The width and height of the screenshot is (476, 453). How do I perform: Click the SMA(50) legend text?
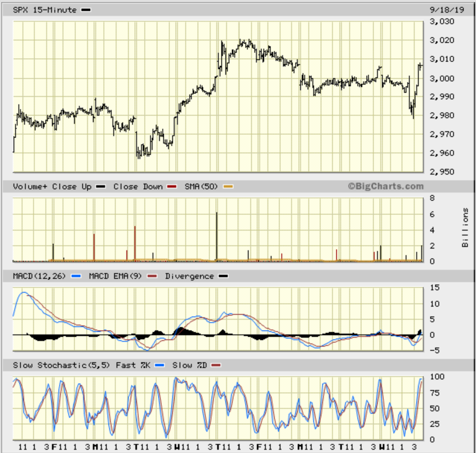pos(201,186)
